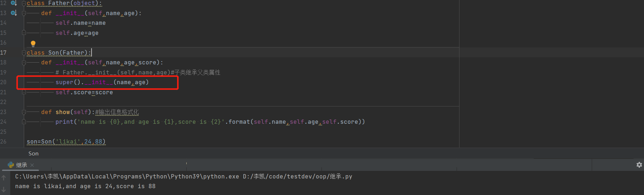Click the yellow lightbulb intention icon

tap(33, 44)
